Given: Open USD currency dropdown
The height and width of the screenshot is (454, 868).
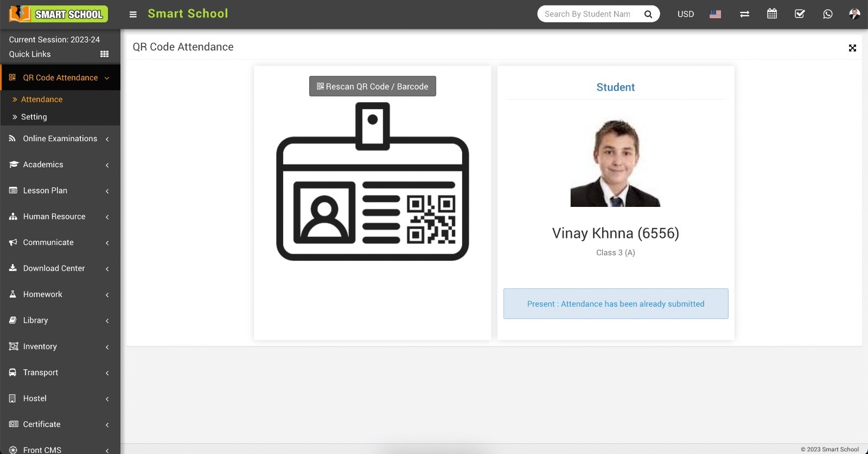Looking at the screenshot, I should pyautogui.click(x=686, y=14).
